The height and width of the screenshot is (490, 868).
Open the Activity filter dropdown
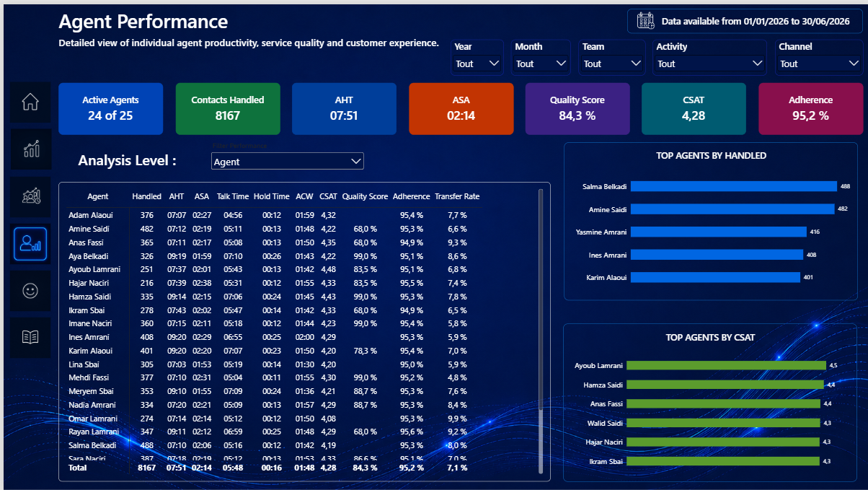click(x=710, y=64)
